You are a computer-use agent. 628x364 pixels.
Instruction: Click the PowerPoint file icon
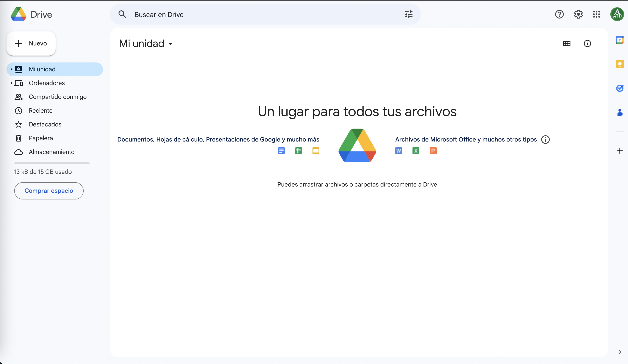(x=433, y=151)
